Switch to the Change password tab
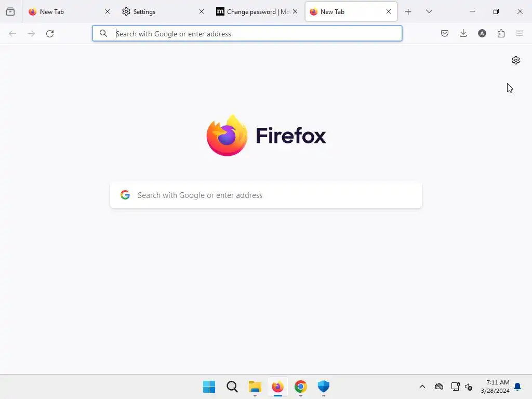 (256, 11)
